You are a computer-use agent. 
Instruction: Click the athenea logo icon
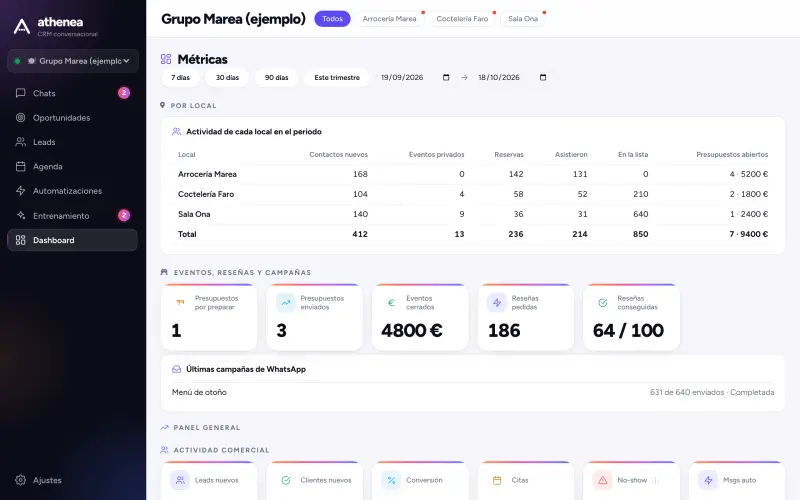click(21, 27)
